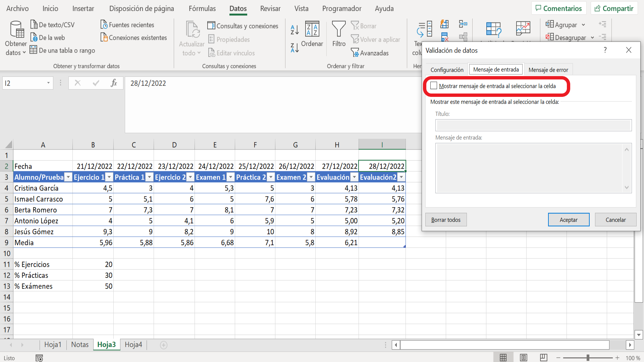Image resolution: width=644 pixels, height=362 pixels.
Task: Select De la web data source
Action: click(x=47, y=38)
